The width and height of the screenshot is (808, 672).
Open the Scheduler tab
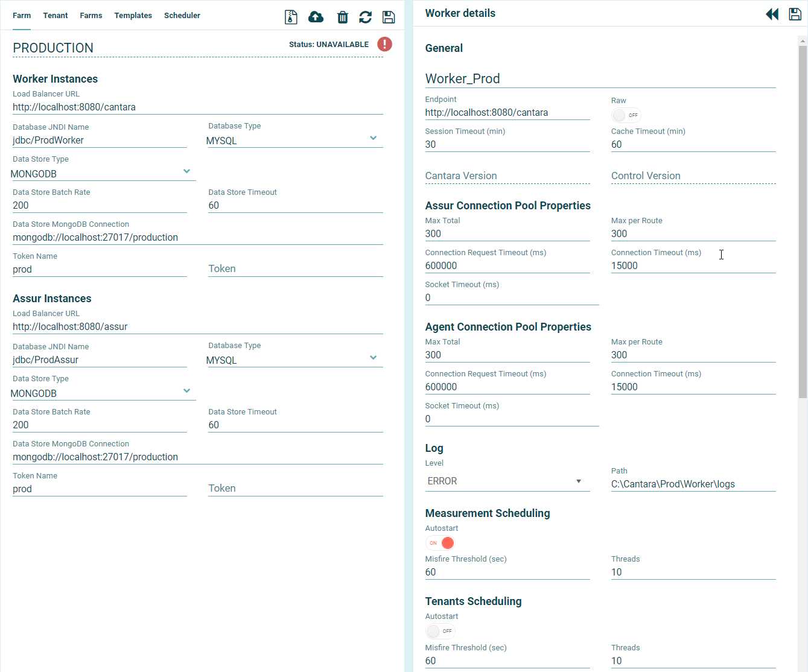pyautogui.click(x=182, y=16)
